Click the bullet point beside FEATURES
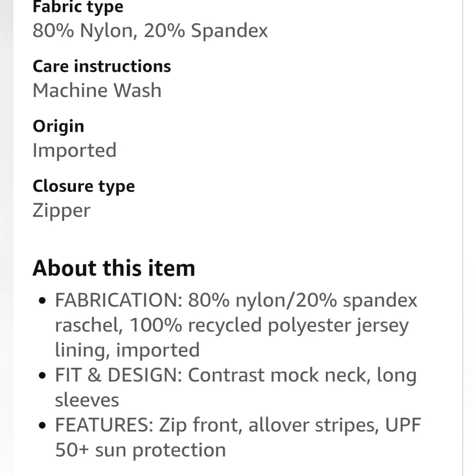476x476 pixels. coord(42,425)
